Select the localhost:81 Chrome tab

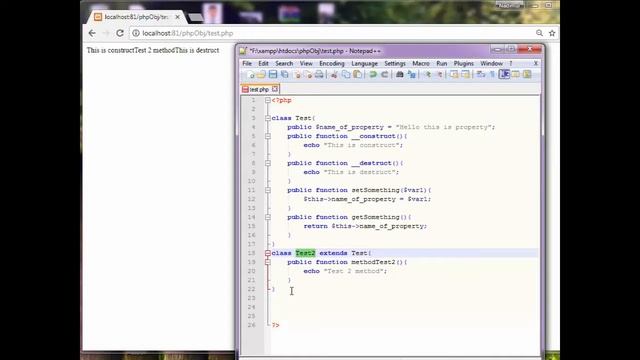(136, 17)
